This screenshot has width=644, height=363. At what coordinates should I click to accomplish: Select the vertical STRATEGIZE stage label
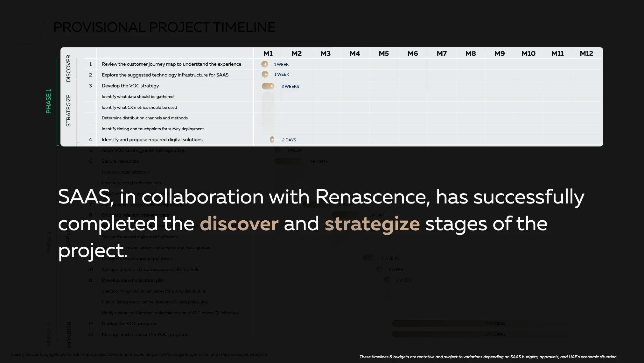(x=68, y=111)
